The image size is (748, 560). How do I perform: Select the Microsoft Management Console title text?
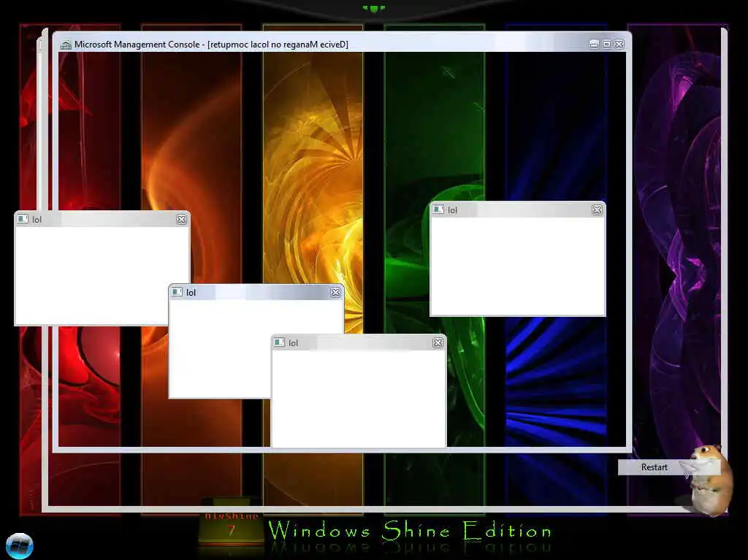click(x=211, y=45)
